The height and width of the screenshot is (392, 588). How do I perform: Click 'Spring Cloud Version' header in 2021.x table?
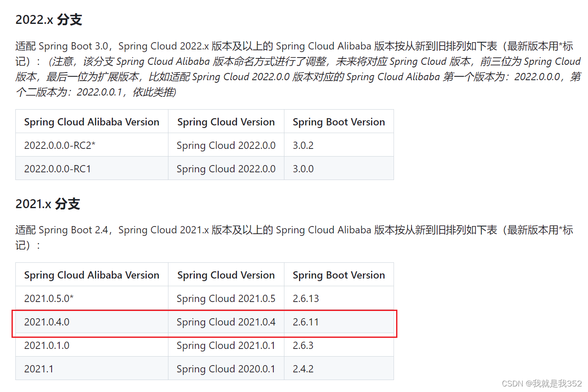226,275
